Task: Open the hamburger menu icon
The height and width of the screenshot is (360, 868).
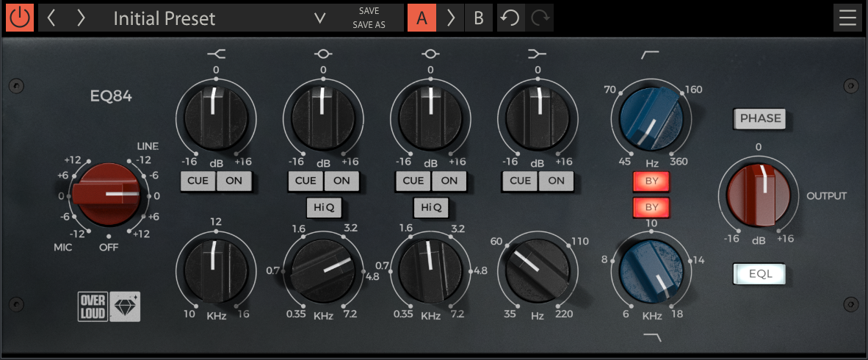Action: pyautogui.click(x=847, y=18)
